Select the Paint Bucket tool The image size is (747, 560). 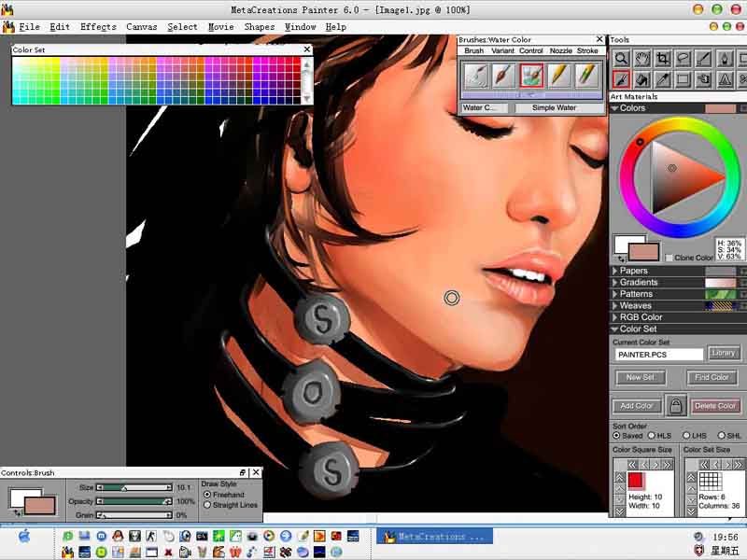pyautogui.click(x=641, y=79)
